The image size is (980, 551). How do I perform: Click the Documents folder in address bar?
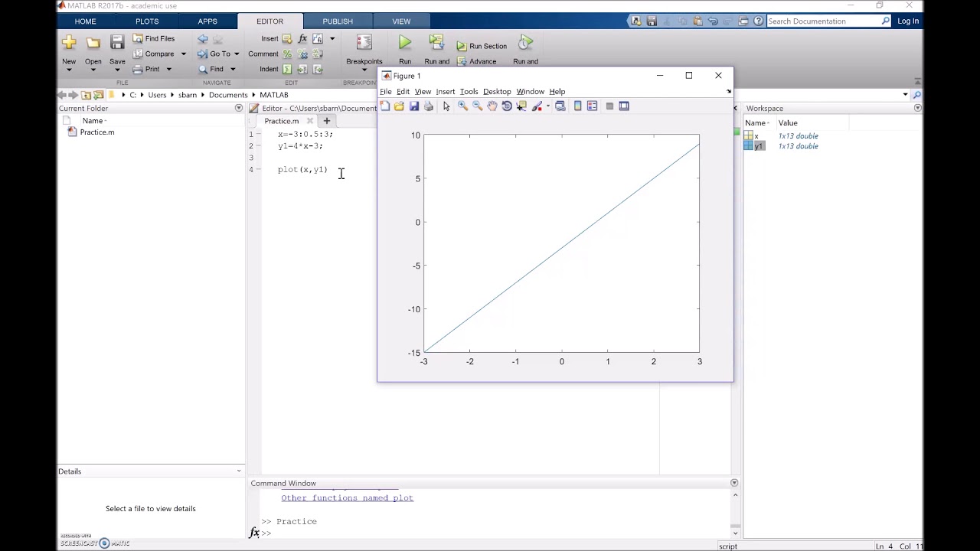tap(228, 95)
